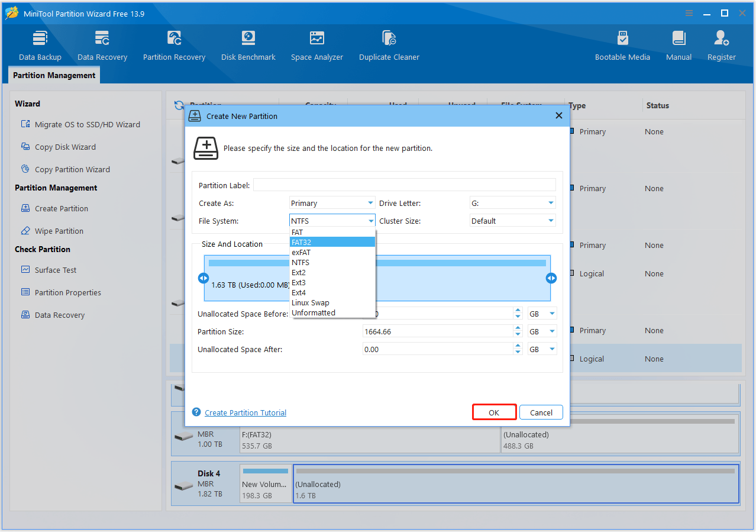
Task: Start the Disk Benchmark tool
Action: coord(248,46)
